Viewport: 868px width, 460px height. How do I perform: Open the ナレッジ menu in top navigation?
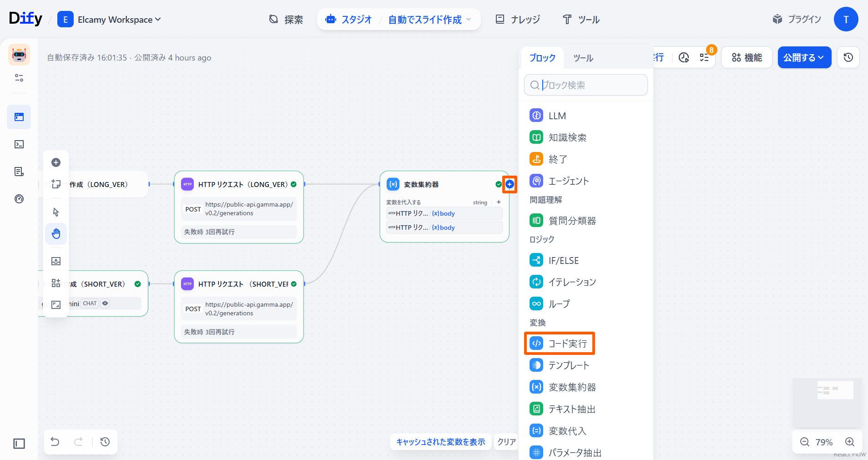518,20
